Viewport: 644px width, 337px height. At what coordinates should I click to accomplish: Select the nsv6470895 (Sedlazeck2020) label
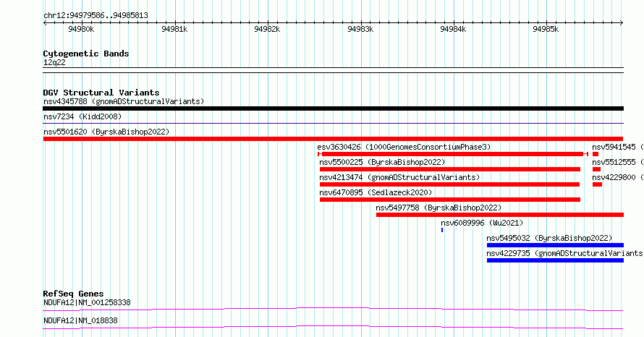click(x=376, y=192)
